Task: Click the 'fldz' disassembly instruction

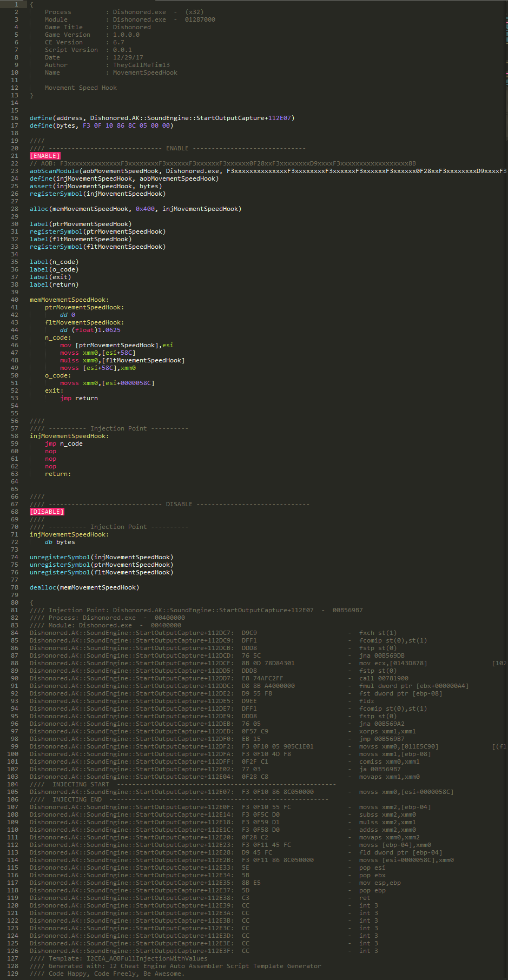Action: pos(367,701)
